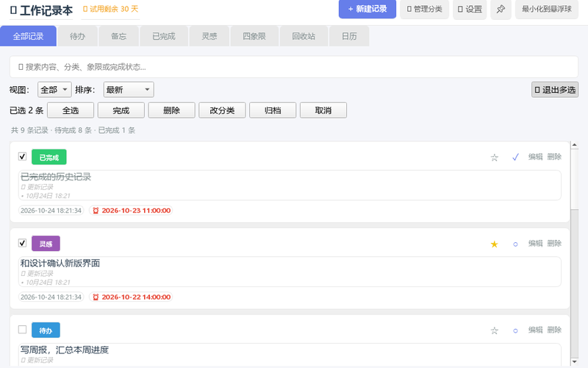The height and width of the screenshot is (368, 588).
Task: Mark 和设计确认新版界面 record as complete
Action: click(516, 244)
